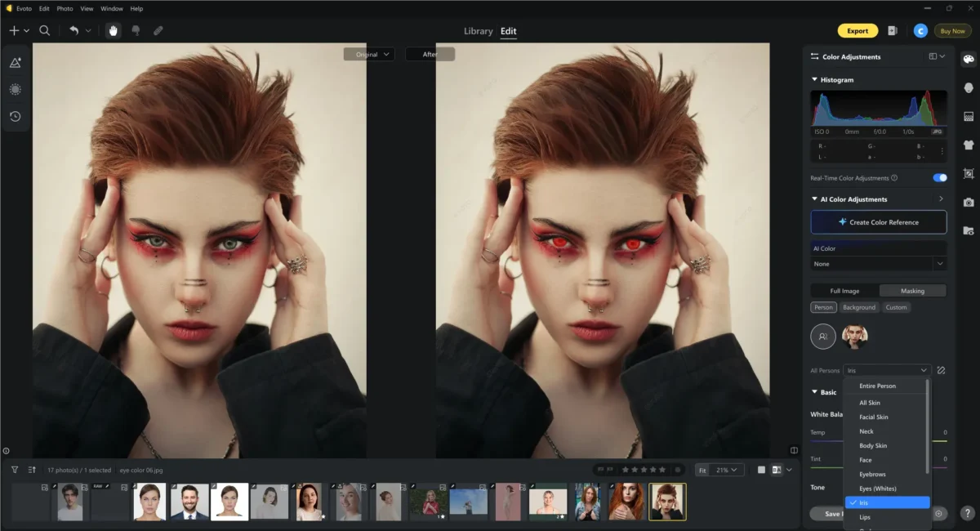The image size is (980, 531).
Task: Select the Background mask option
Action: [x=859, y=307]
